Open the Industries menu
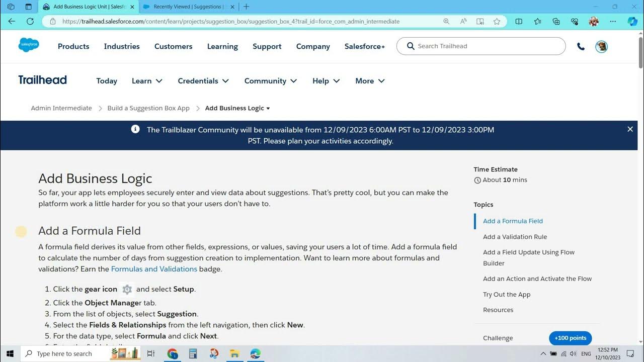644x362 pixels. (122, 46)
